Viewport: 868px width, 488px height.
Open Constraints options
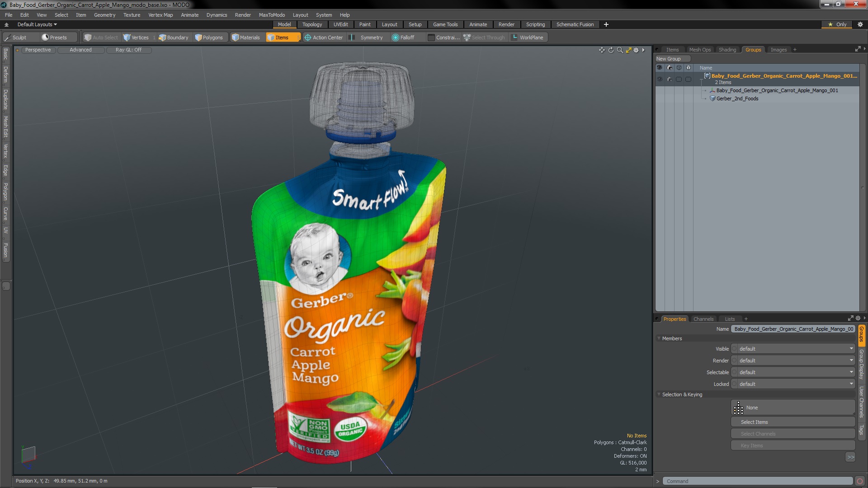tap(444, 38)
